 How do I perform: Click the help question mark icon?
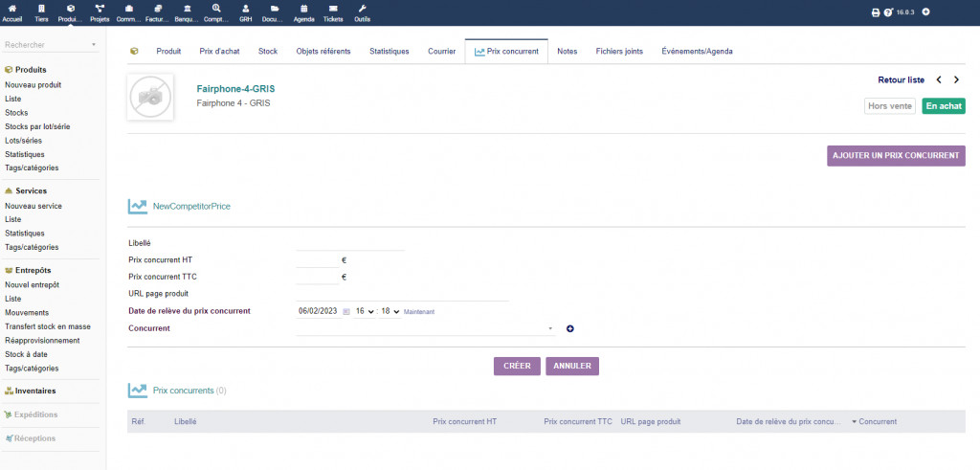[x=888, y=11]
